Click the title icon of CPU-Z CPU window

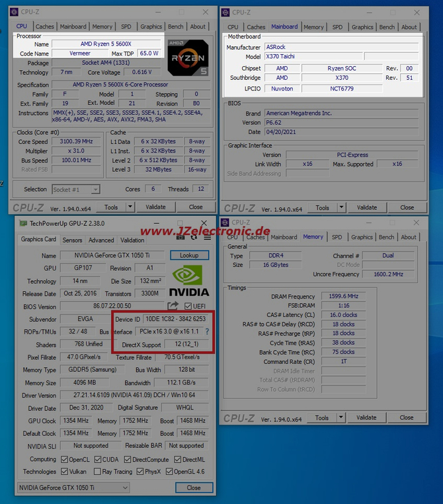coord(14,12)
